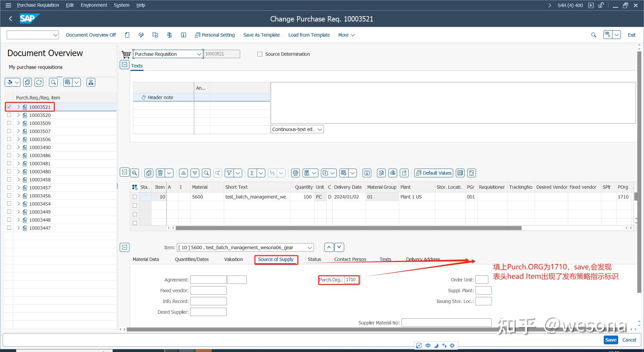Open the Environment menu
Screen dimensions: 644x352
94,5
